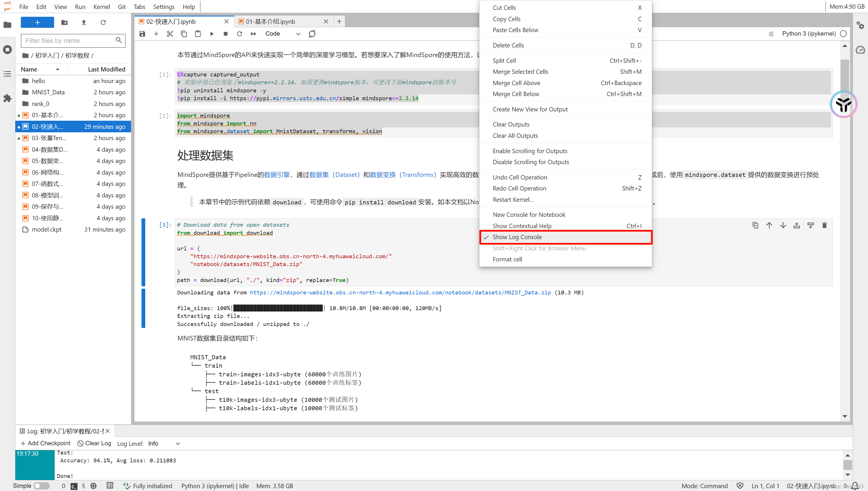
Task: Select Clear All Outputs from context menu
Action: pos(565,135)
